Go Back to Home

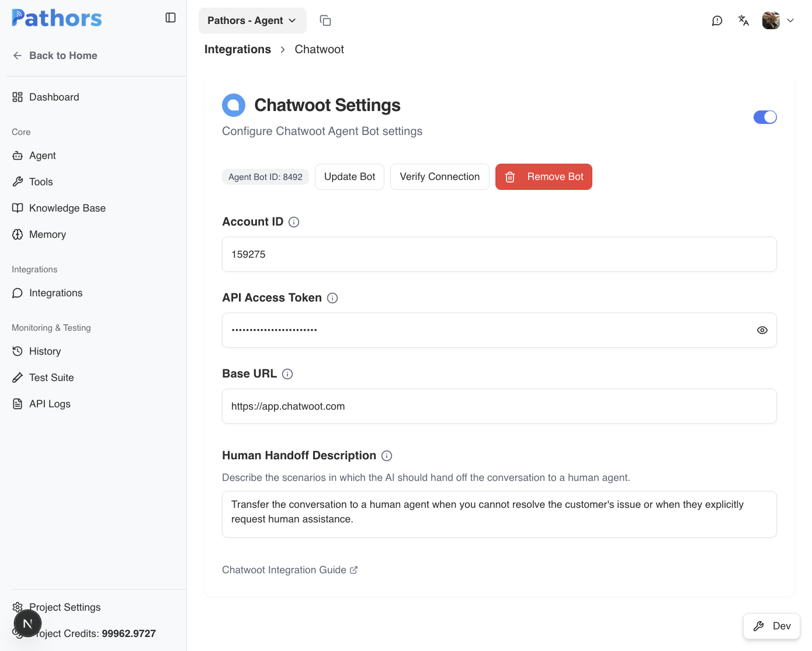55,56
